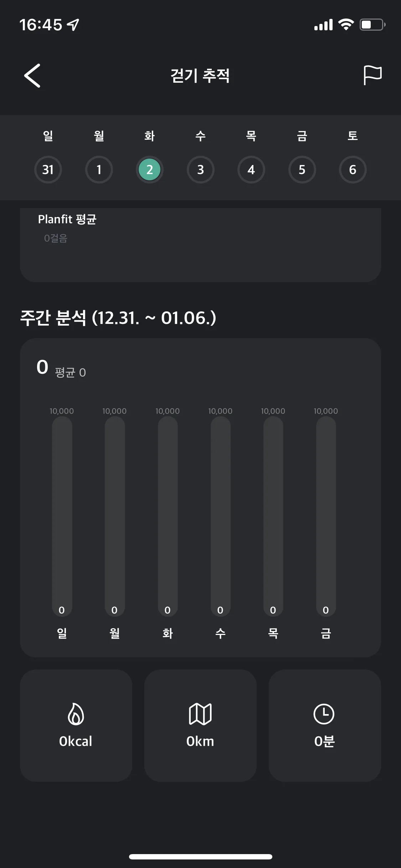The height and width of the screenshot is (868, 401).
Task: Tap the location arrow beside the time
Action: point(73,25)
